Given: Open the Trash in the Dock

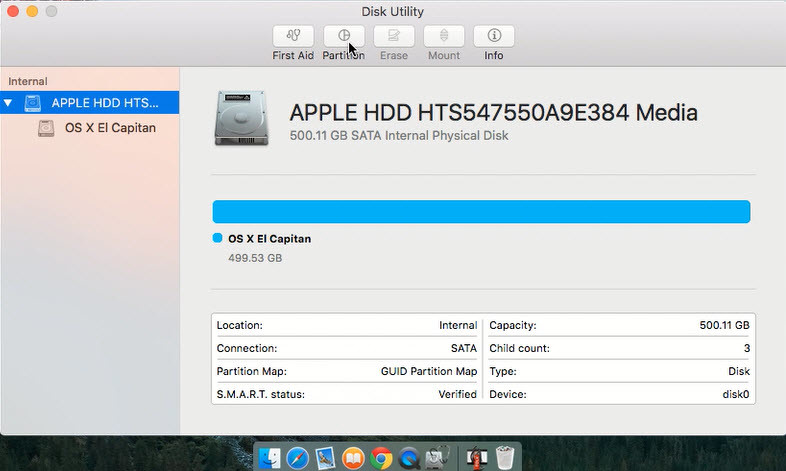Looking at the screenshot, I should pos(505,458).
